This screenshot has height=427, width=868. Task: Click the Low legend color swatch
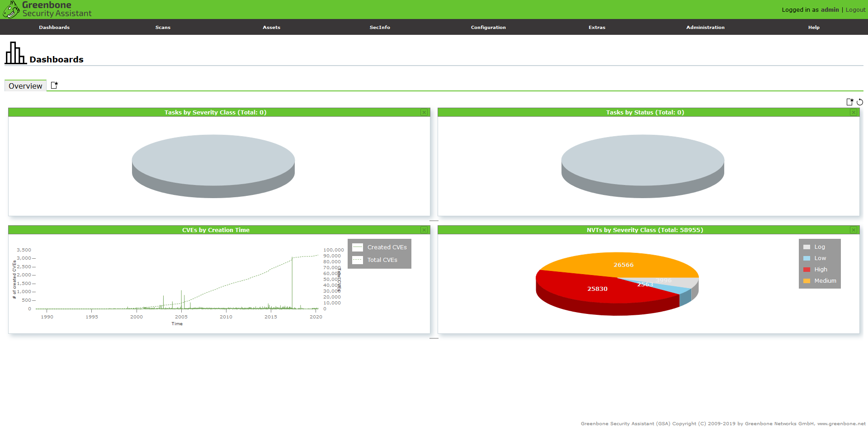click(x=807, y=258)
